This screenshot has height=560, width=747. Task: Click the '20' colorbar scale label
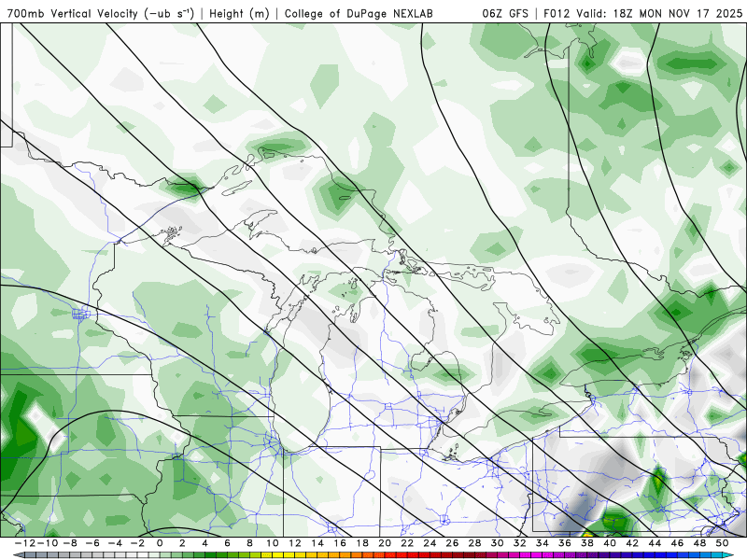385,543
